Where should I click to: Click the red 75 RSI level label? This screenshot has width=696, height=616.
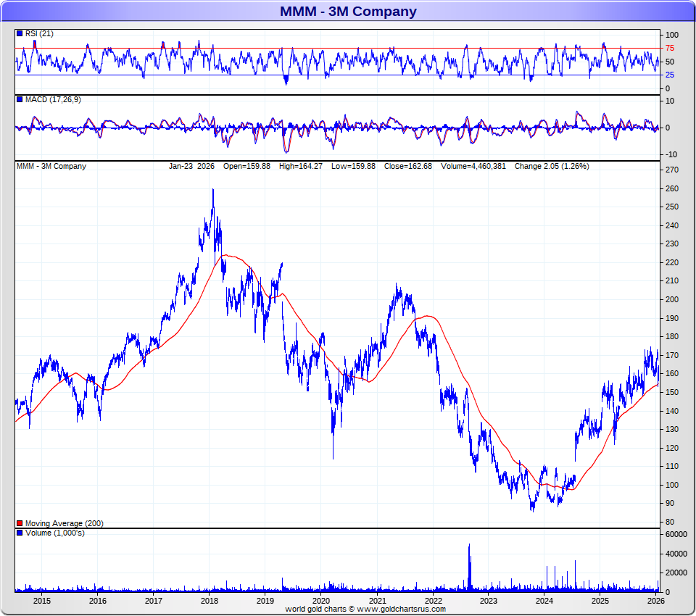click(670, 49)
